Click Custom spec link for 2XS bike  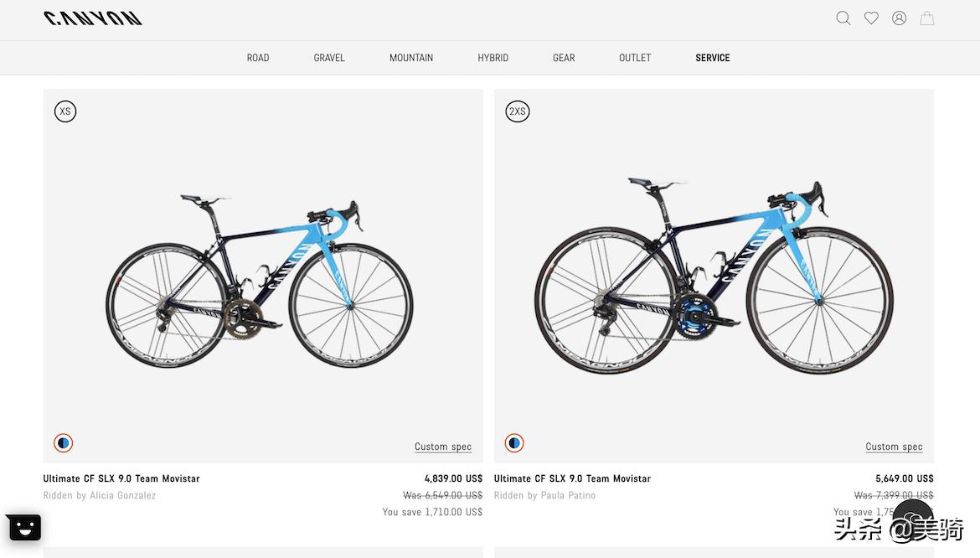[x=894, y=447]
